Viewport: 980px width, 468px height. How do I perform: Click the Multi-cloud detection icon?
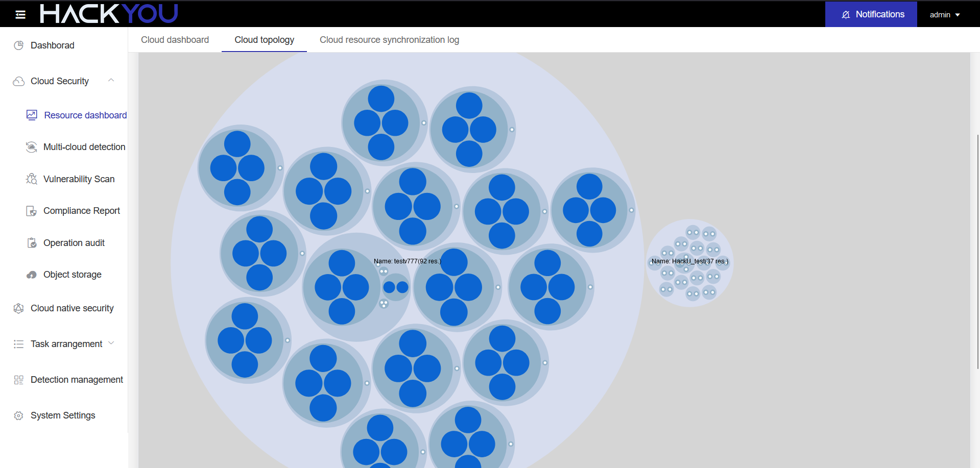pos(32,147)
